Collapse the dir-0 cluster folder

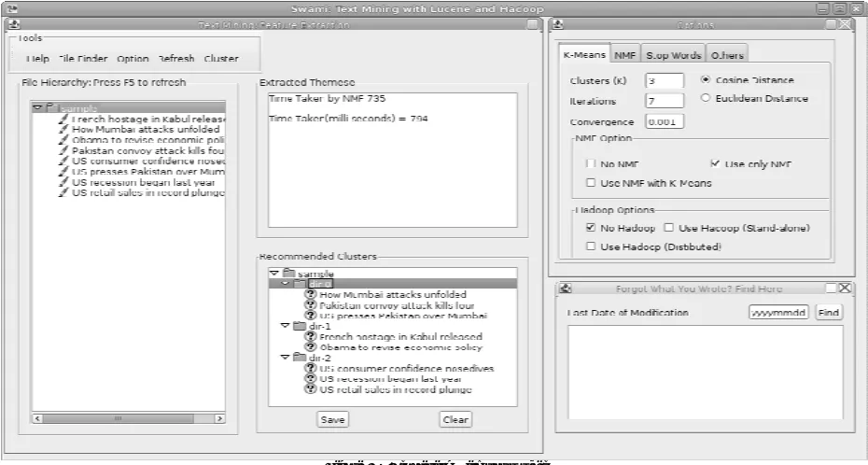coord(285,284)
